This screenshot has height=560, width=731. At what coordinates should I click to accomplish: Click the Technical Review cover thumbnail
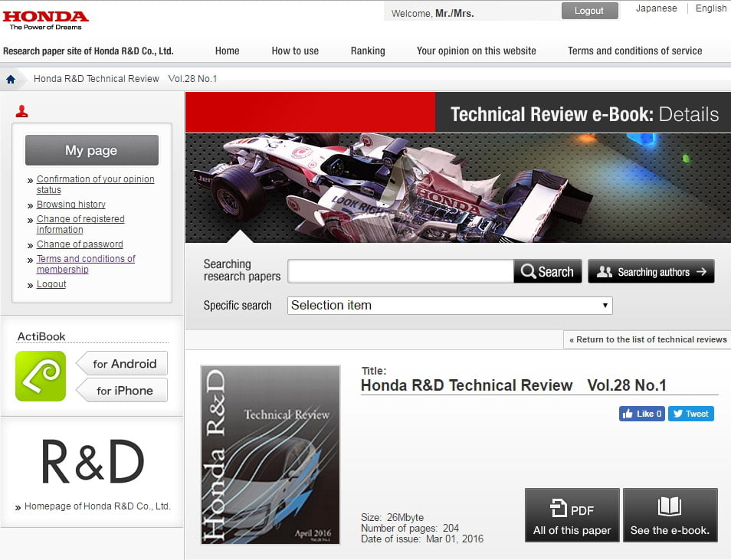tap(270, 454)
